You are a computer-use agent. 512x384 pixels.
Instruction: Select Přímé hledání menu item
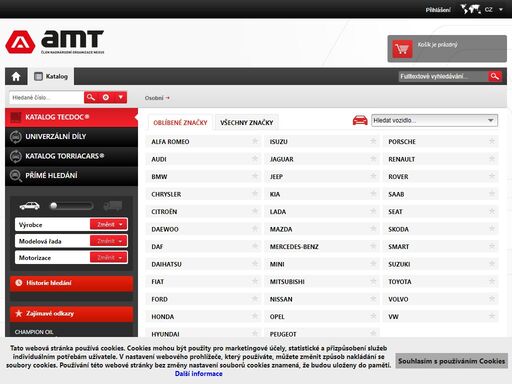[x=71, y=175]
